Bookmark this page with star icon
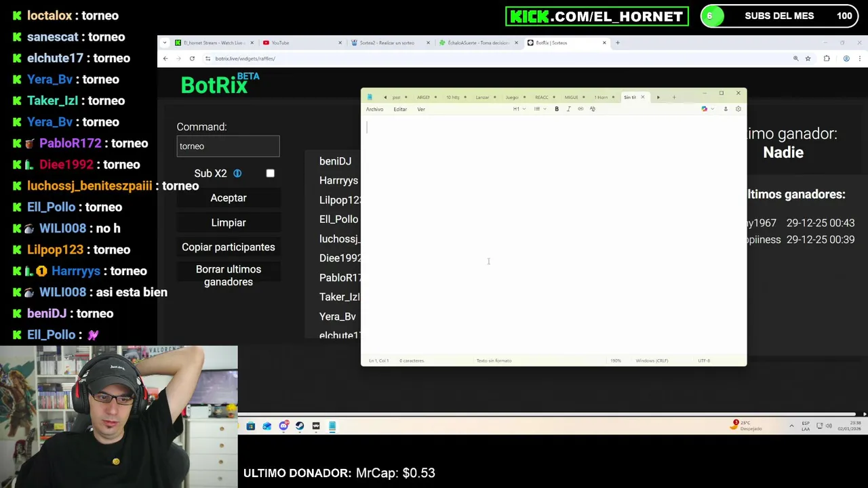868x488 pixels. [808, 59]
